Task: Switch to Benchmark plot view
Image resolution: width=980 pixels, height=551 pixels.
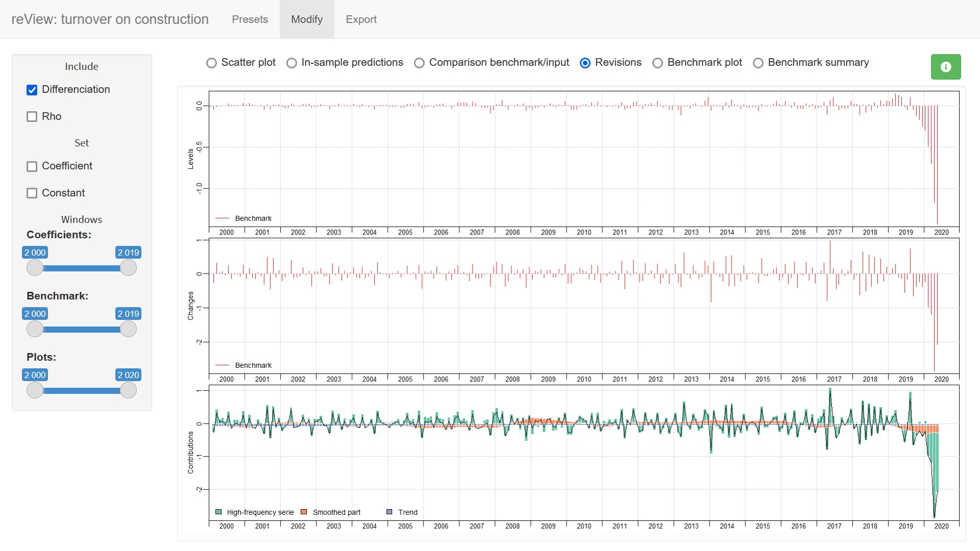Action: point(657,63)
